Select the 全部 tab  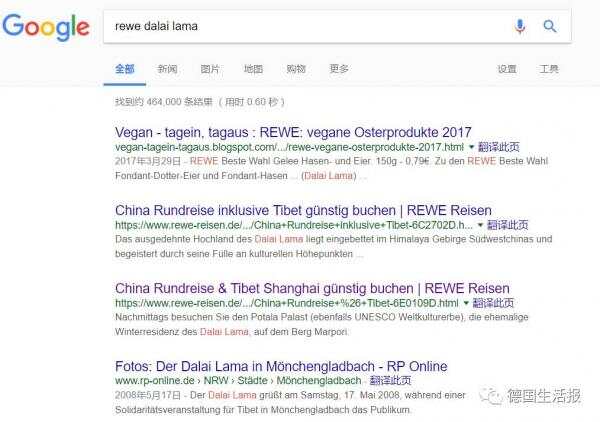[x=125, y=69]
